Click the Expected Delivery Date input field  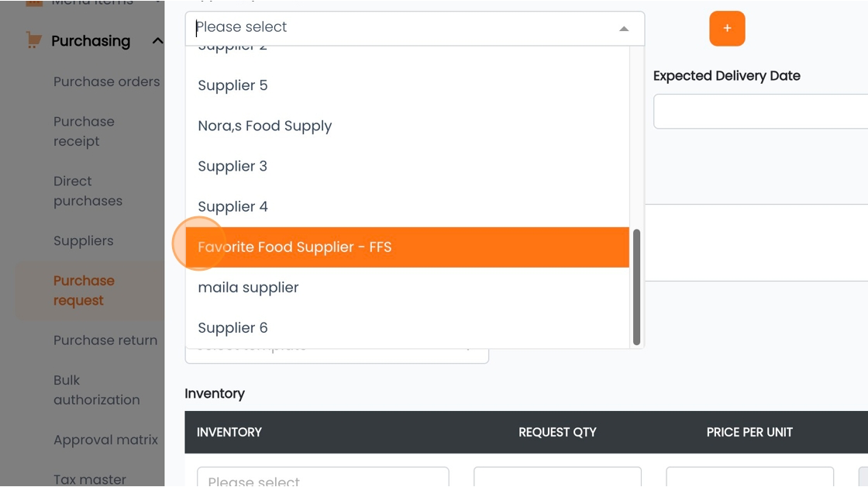click(760, 112)
